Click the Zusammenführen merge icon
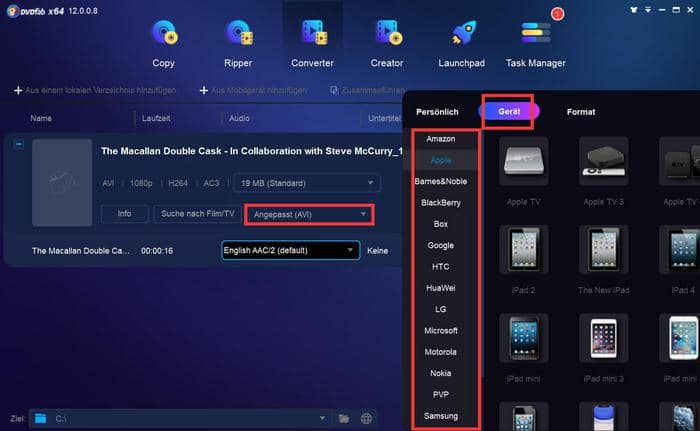700x431 pixels. [334, 91]
